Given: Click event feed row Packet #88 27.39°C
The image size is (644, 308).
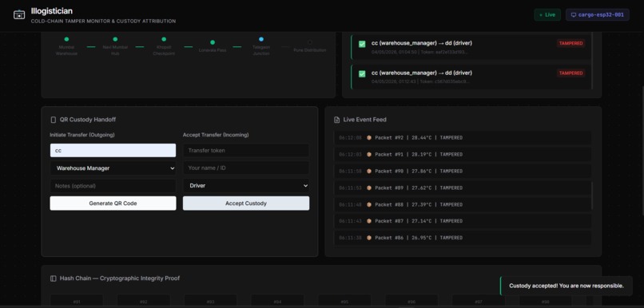Looking at the screenshot, I should tap(463, 204).
